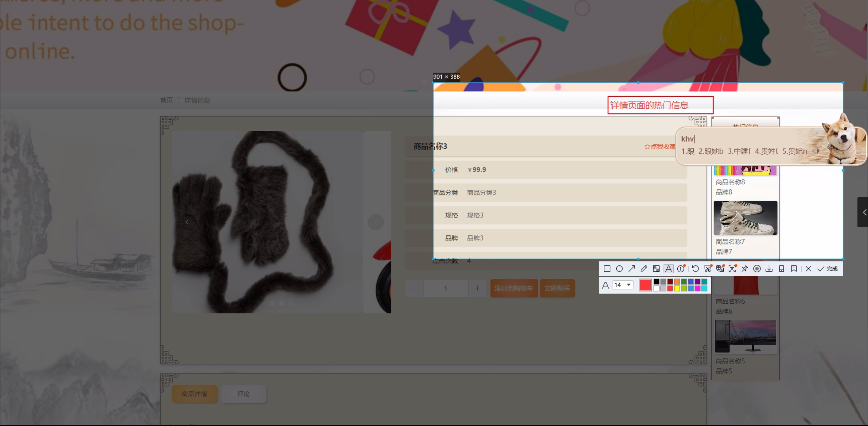The height and width of the screenshot is (426, 868).
Task: Pick the yellow color swatch
Action: (677, 289)
